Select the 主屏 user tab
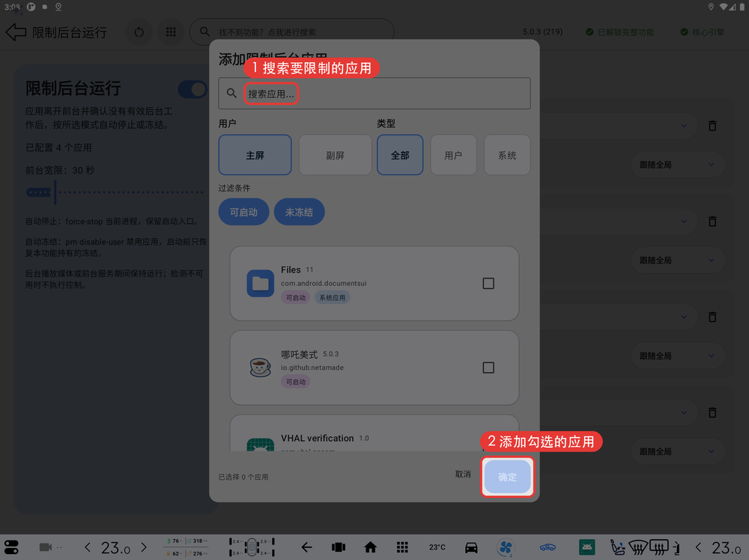The image size is (749, 560). tap(255, 155)
